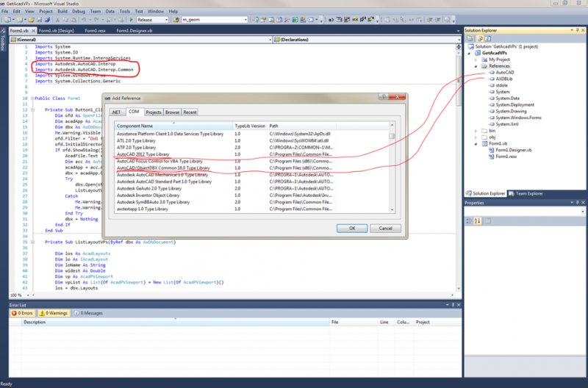Toggle the 0 Warnings filter button
588x388 pixels.
[54, 312]
